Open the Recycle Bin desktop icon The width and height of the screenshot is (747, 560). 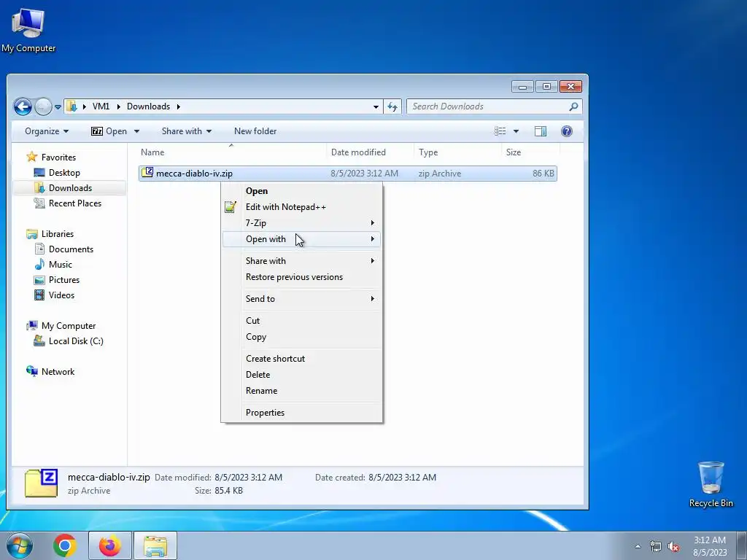pyautogui.click(x=711, y=484)
